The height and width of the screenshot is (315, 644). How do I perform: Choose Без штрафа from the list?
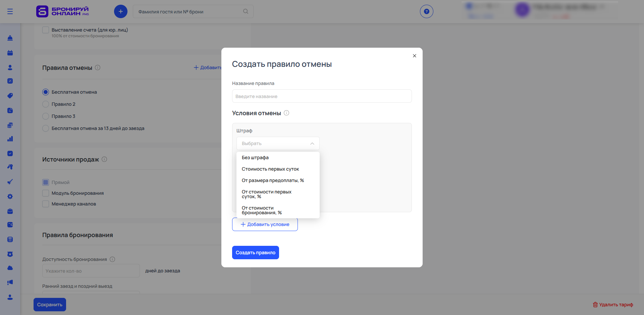(278, 157)
